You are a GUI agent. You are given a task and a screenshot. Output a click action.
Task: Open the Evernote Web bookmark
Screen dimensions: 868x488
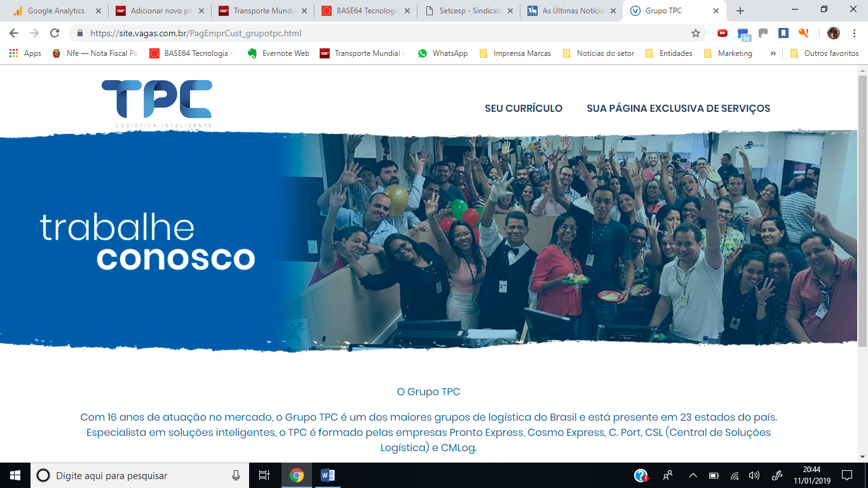(278, 53)
